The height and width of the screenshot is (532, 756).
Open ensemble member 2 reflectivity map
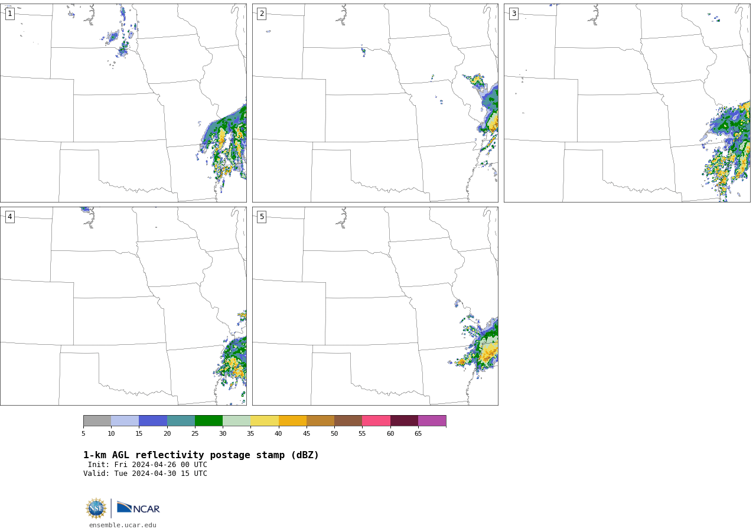pos(375,103)
